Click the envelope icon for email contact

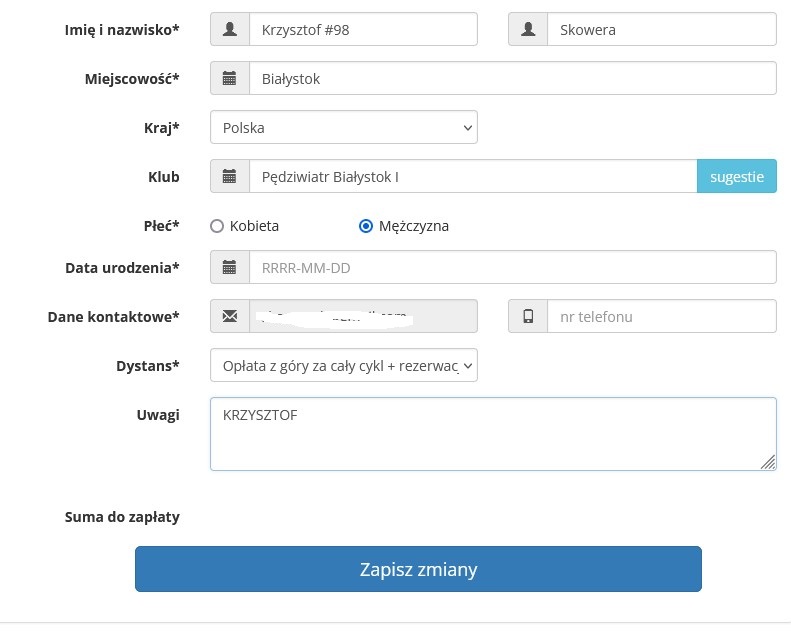(230, 317)
